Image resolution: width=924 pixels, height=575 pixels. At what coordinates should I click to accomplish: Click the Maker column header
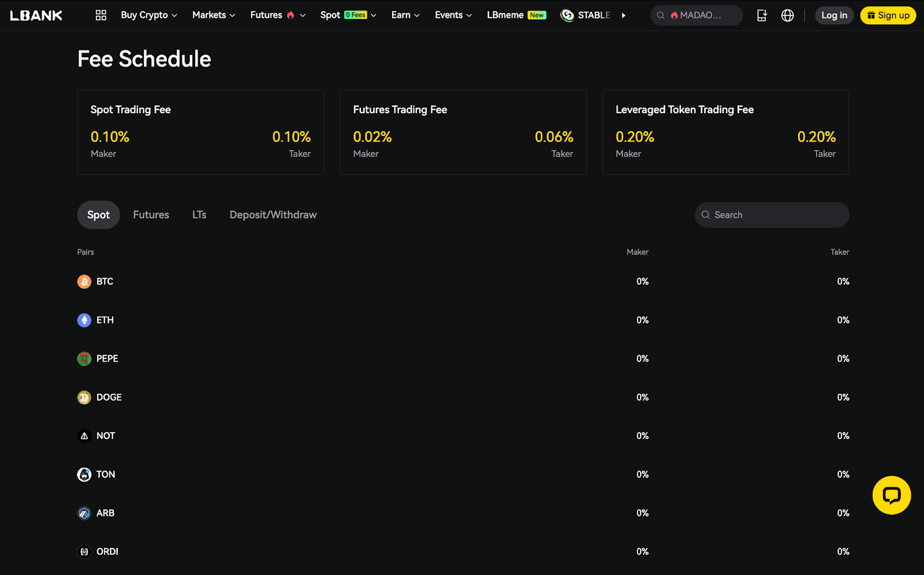point(638,252)
